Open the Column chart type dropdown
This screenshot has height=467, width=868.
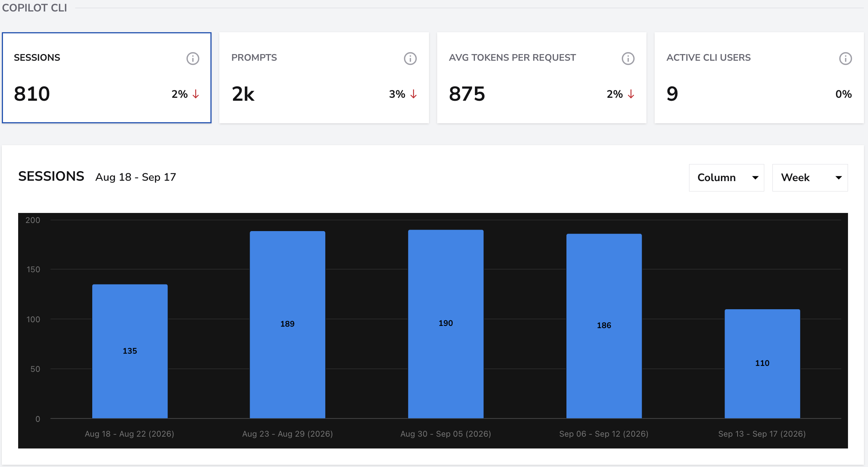pyautogui.click(x=726, y=178)
